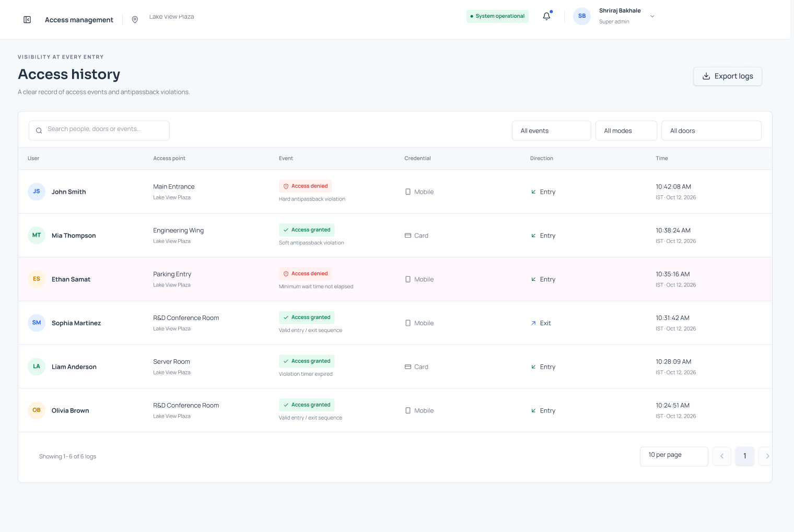Screen dimensions: 794x532
Task: Sort by the Event column header
Action: coord(286,158)
